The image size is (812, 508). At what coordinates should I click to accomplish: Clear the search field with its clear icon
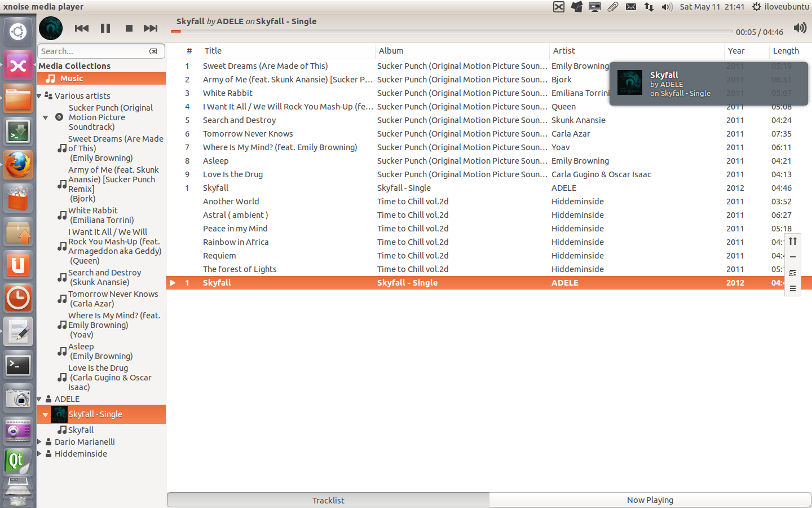[153, 51]
